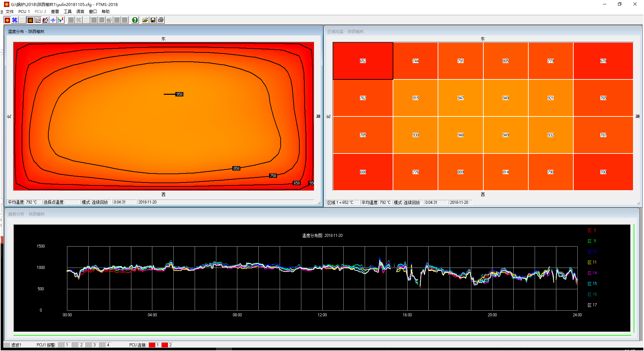Click the 模式: 连续回放 status field in temperature distribution panel

(x=96, y=202)
